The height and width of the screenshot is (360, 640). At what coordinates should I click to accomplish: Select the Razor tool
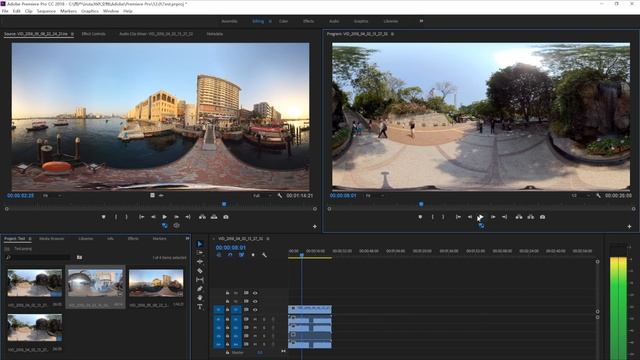point(200,271)
